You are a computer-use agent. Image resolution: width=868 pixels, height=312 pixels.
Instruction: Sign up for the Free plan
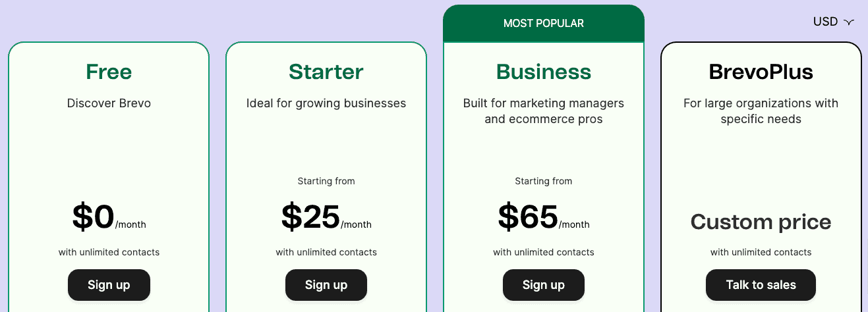click(109, 285)
